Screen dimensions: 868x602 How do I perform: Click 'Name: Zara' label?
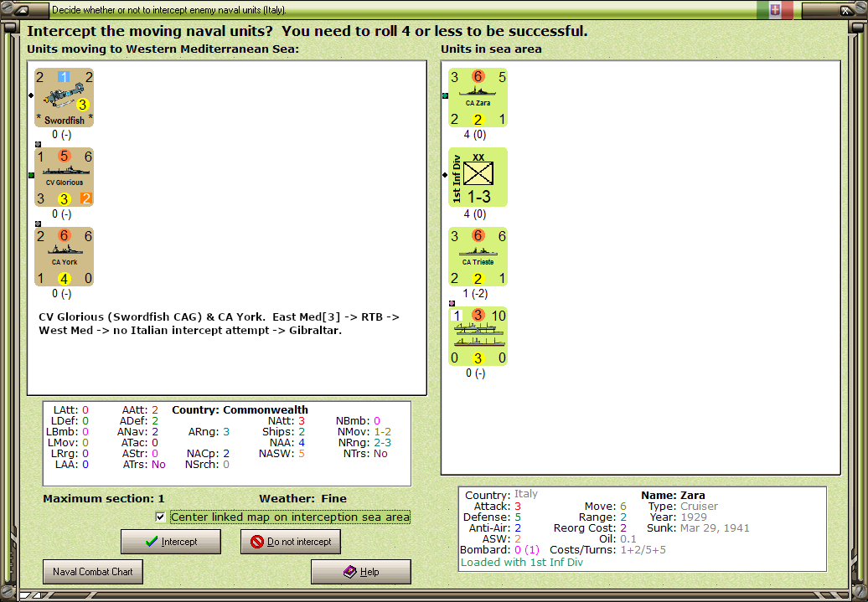(x=673, y=495)
